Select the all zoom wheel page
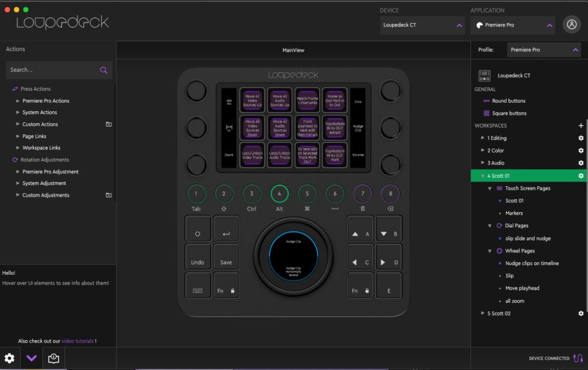The width and height of the screenshot is (588, 370). [x=514, y=301]
